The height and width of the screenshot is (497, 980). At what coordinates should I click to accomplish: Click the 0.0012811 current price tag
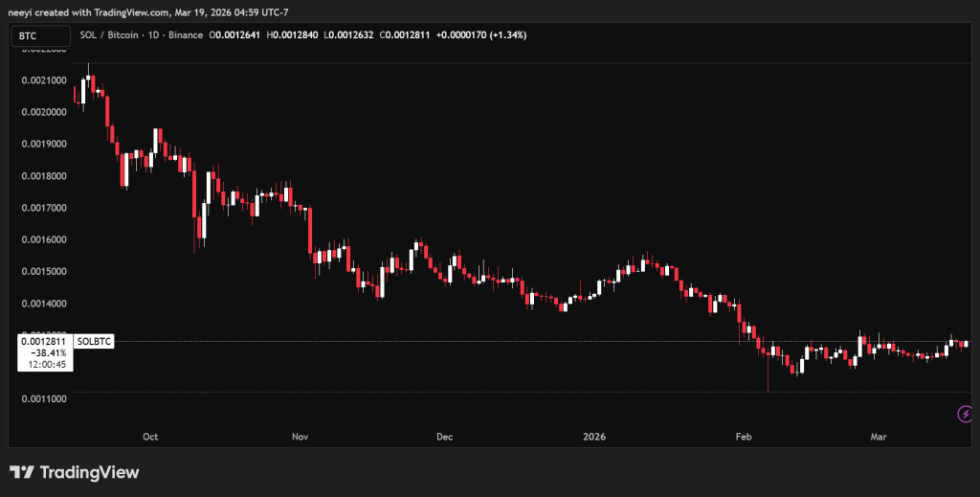click(x=43, y=342)
